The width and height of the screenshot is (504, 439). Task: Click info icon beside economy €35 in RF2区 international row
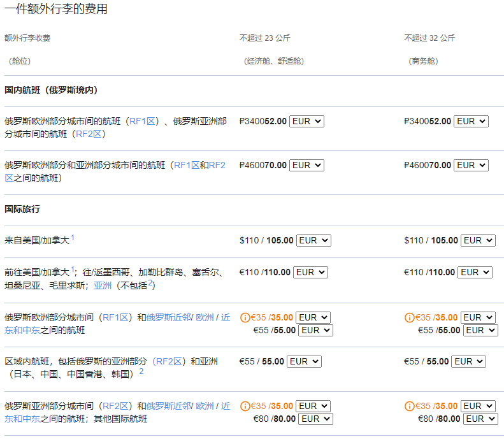click(244, 406)
